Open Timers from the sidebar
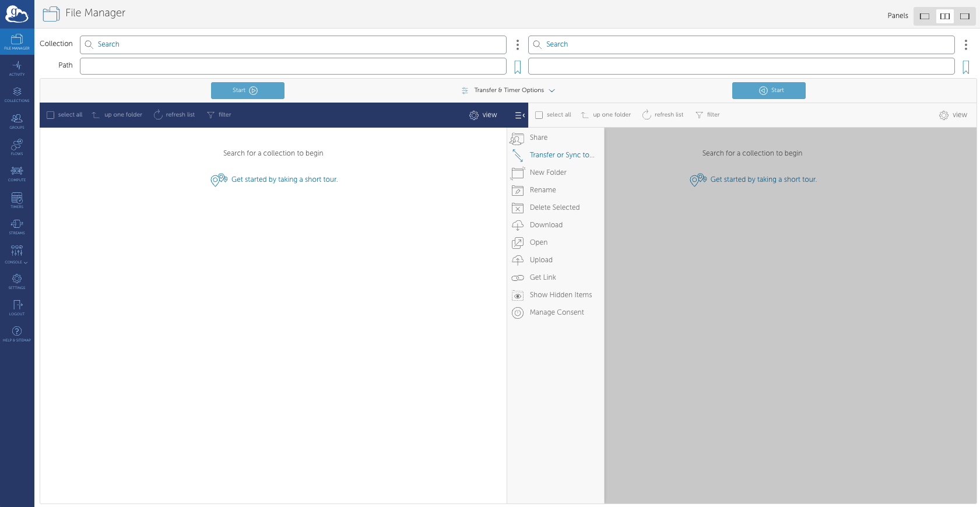Screen dimensions: 980x507 (x=17, y=200)
